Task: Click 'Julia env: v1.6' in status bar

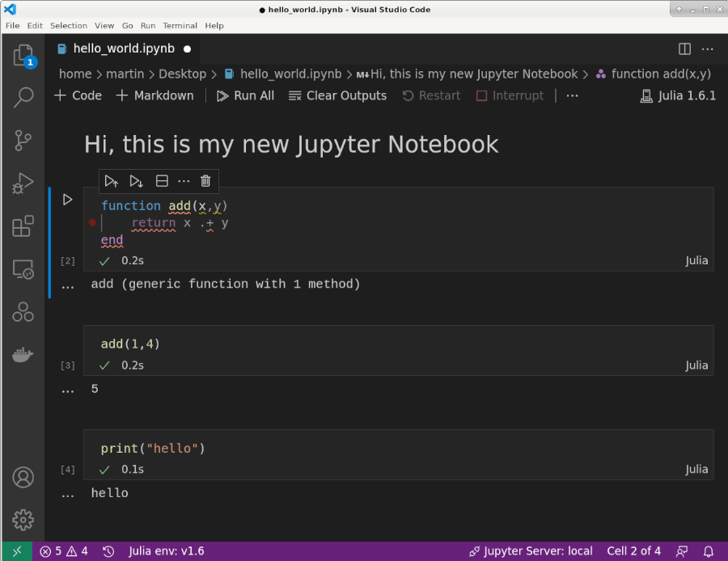Action: (166, 551)
